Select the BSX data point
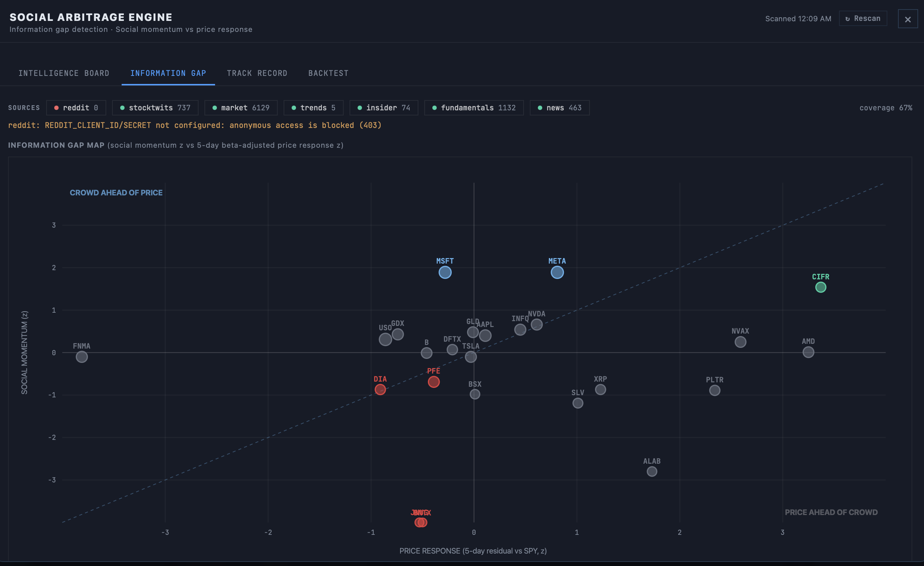Image resolution: width=924 pixels, height=566 pixels. [475, 394]
